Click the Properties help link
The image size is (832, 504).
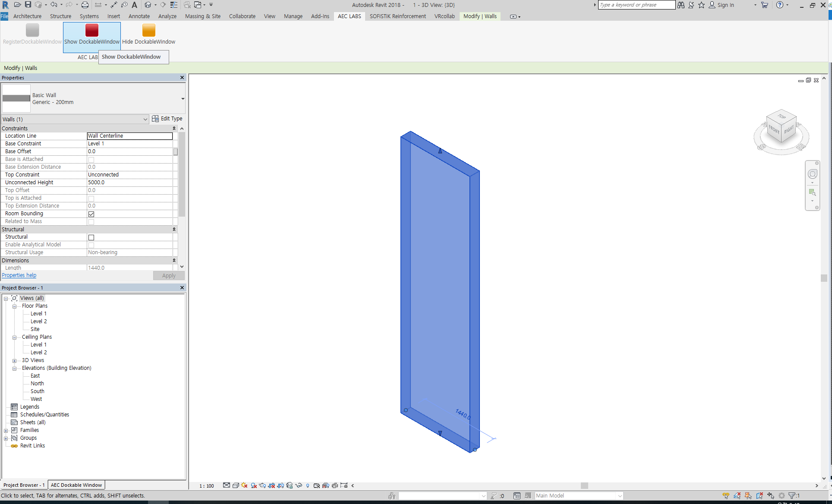19,275
